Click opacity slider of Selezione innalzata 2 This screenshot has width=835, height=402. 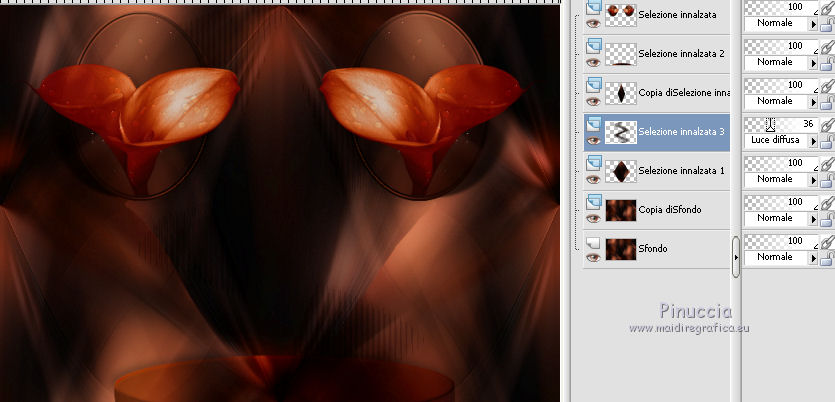click(x=781, y=47)
